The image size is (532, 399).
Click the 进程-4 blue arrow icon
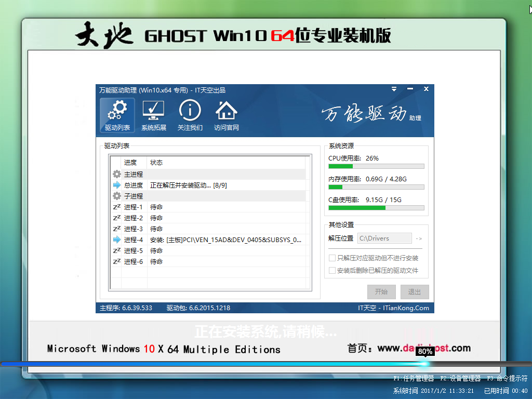[x=116, y=240]
